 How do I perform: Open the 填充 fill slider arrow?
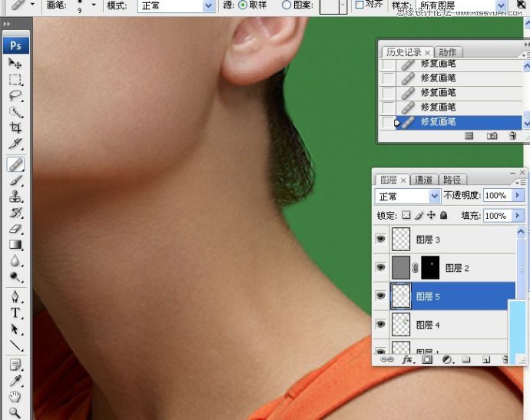tap(518, 215)
